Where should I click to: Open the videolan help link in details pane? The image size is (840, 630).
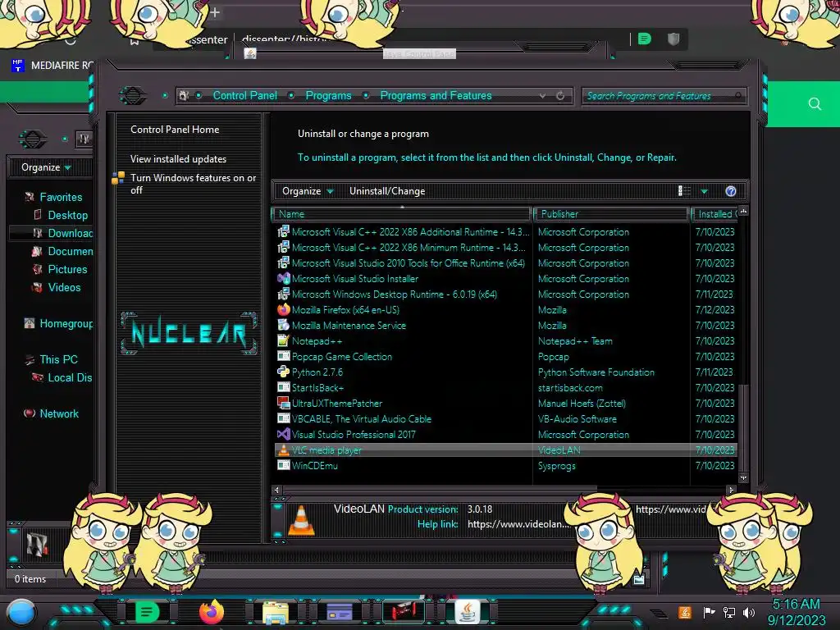click(518, 524)
